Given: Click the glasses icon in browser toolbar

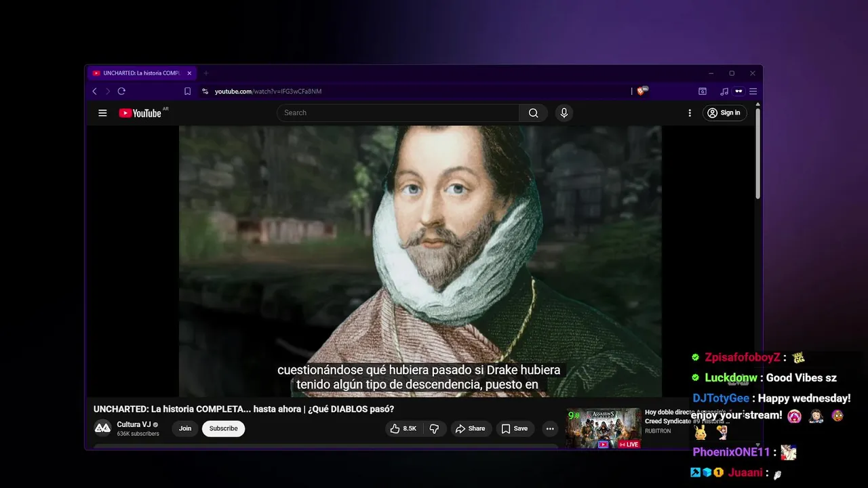Looking at the screenshot, I should tap(738, 91).
